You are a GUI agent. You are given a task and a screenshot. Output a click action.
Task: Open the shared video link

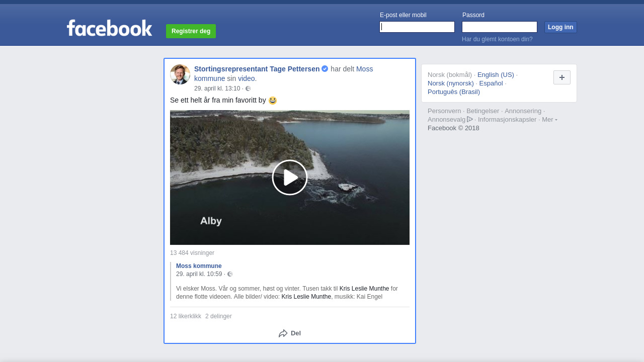click(247, 78)
